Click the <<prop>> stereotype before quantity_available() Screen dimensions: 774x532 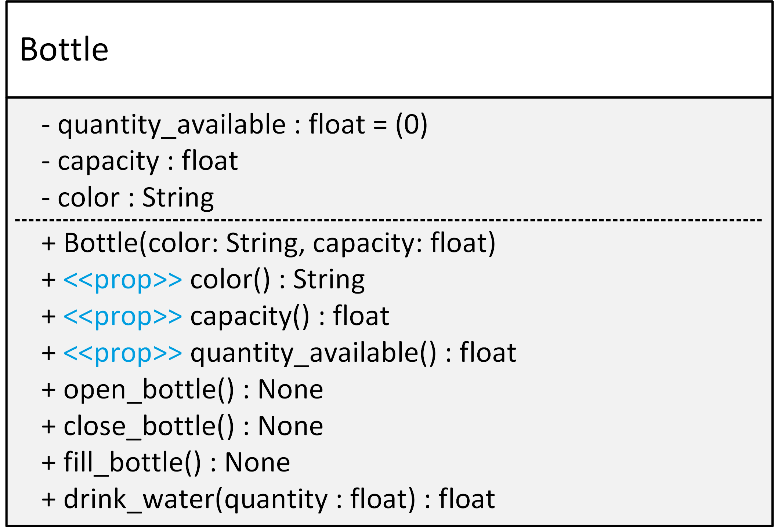(123, 354)
